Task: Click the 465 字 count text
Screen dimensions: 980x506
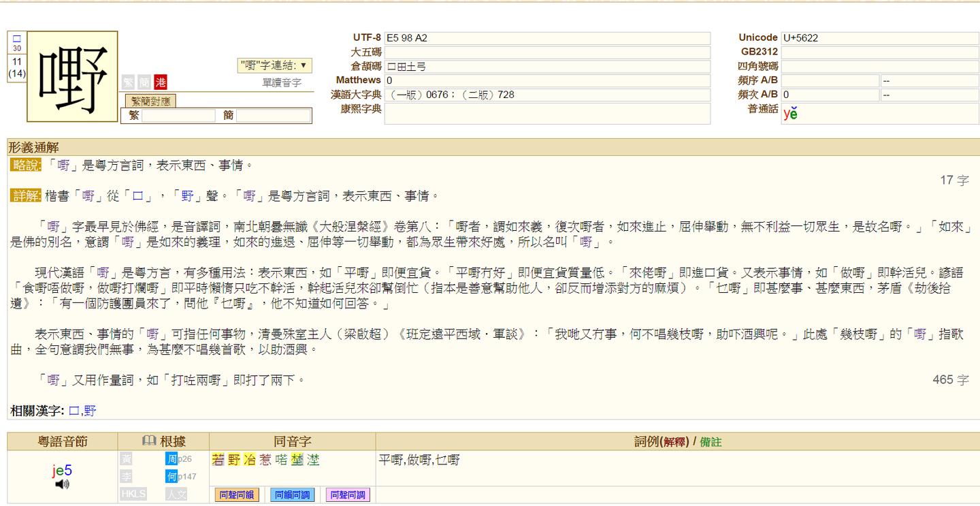Action: coord(951,380)
